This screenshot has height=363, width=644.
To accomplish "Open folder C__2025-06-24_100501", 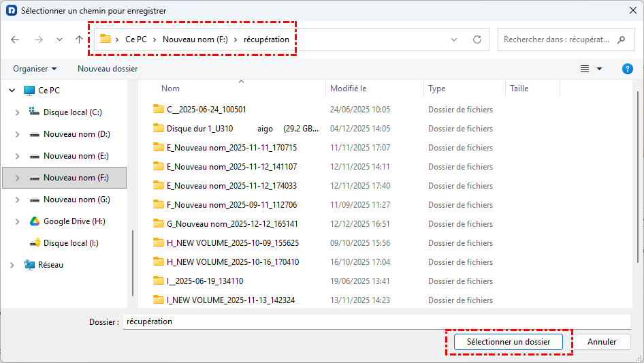I will (206, 110).
